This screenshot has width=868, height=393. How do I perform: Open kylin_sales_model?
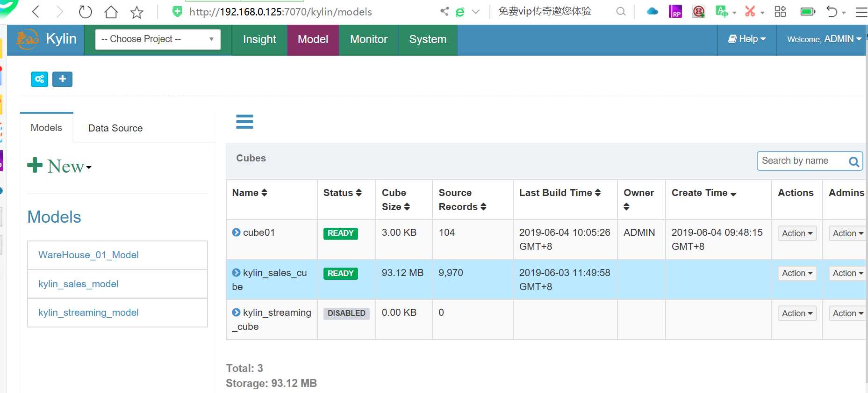[78, 284]
